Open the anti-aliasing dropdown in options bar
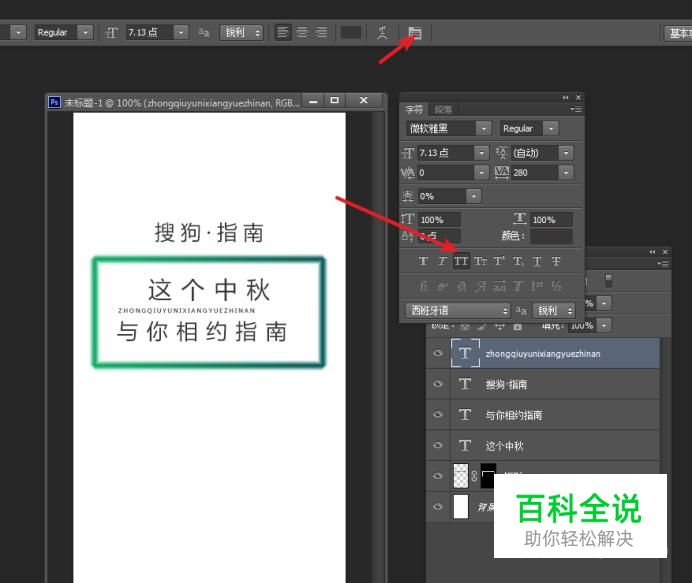Viewport: 692px width, 583px height. (x=242, y=32)
